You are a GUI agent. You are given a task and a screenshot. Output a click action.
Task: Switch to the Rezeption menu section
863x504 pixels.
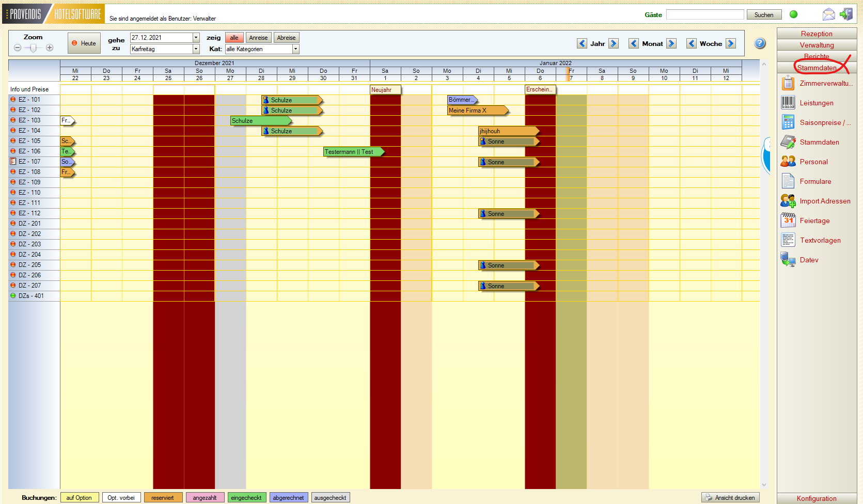pyautogui.click(x=816, y=34)
